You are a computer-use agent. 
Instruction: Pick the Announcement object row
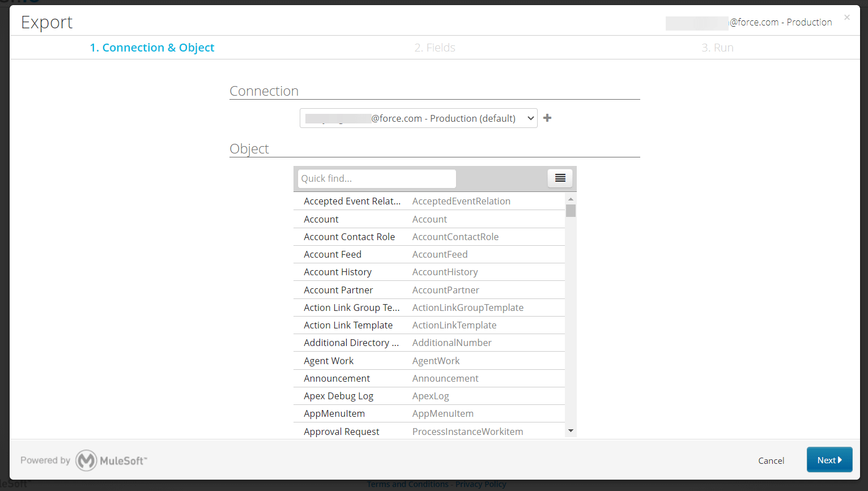pos(429,378)
